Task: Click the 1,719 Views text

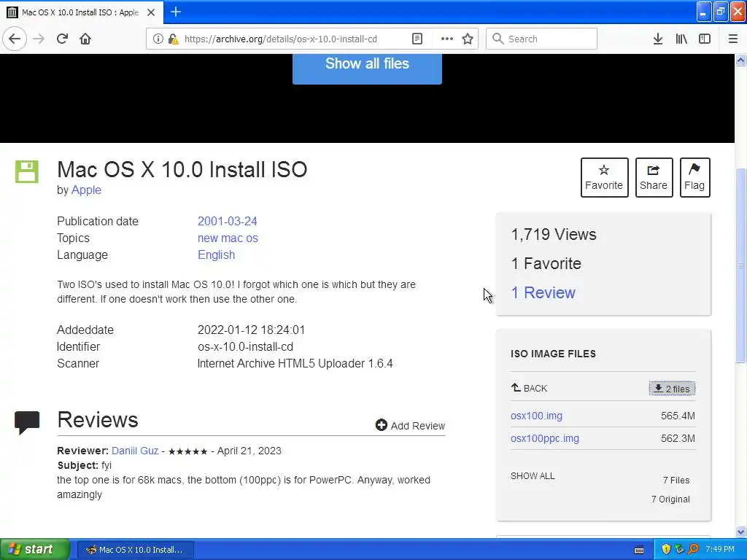Action: click(554, 234)
